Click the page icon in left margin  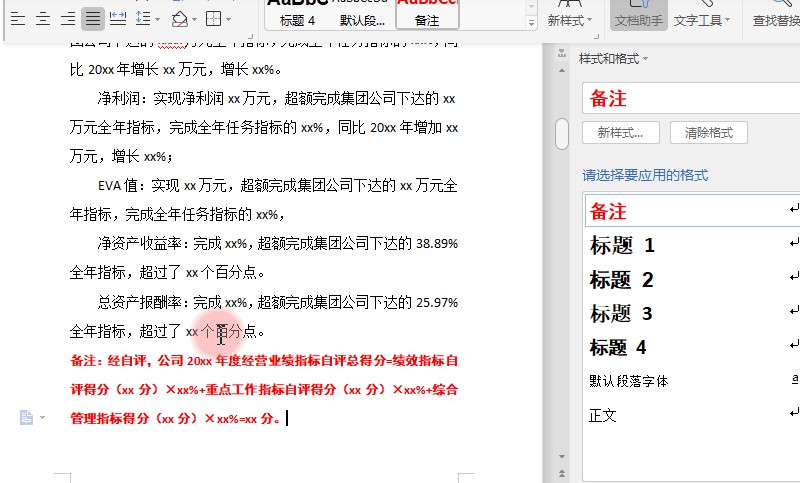(x=27, y=417)
